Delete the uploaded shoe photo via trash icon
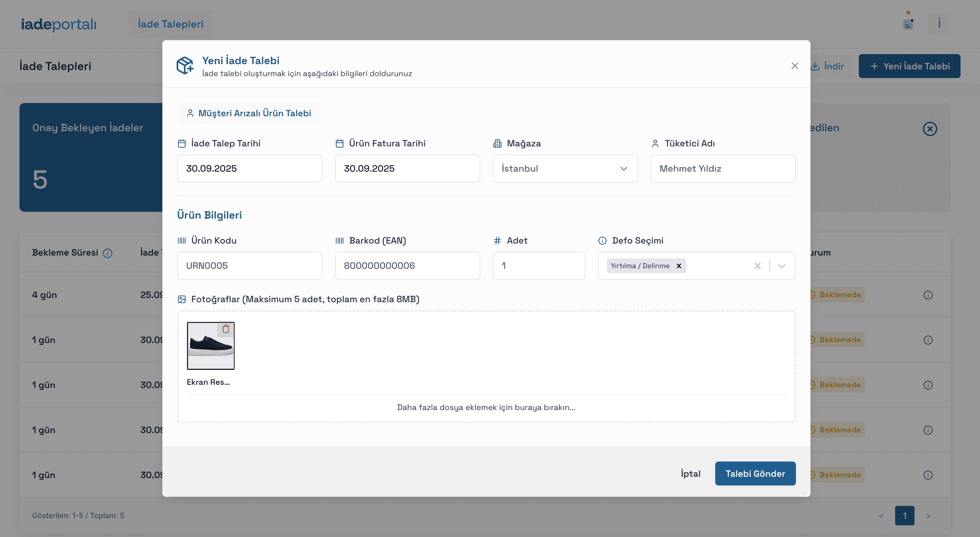 click(x=226, y=329)
